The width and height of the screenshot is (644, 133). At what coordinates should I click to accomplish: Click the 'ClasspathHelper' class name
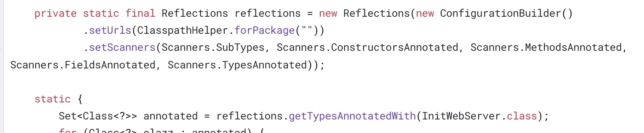[182, 30]
